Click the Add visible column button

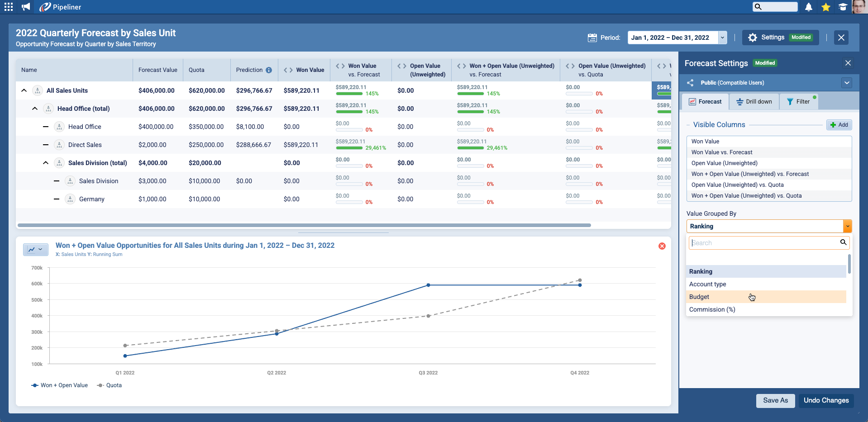point(839,125)
